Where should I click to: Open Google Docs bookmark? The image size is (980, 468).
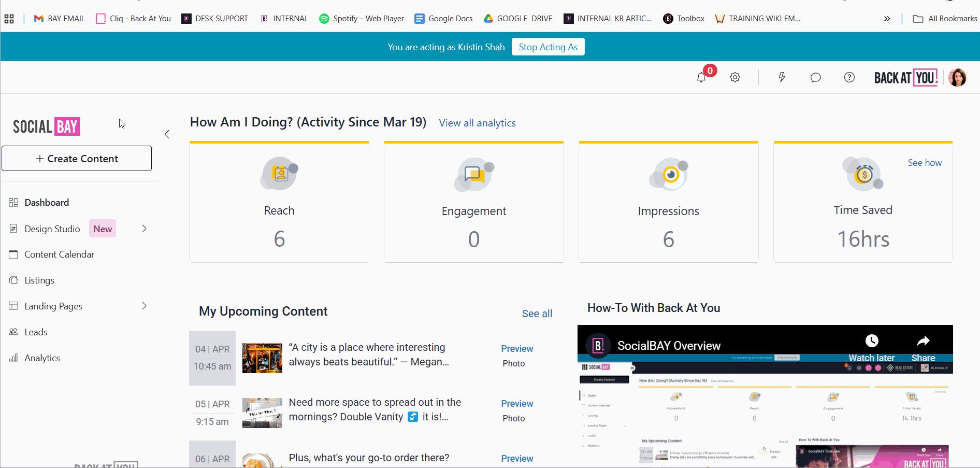[x=444, y=19]
